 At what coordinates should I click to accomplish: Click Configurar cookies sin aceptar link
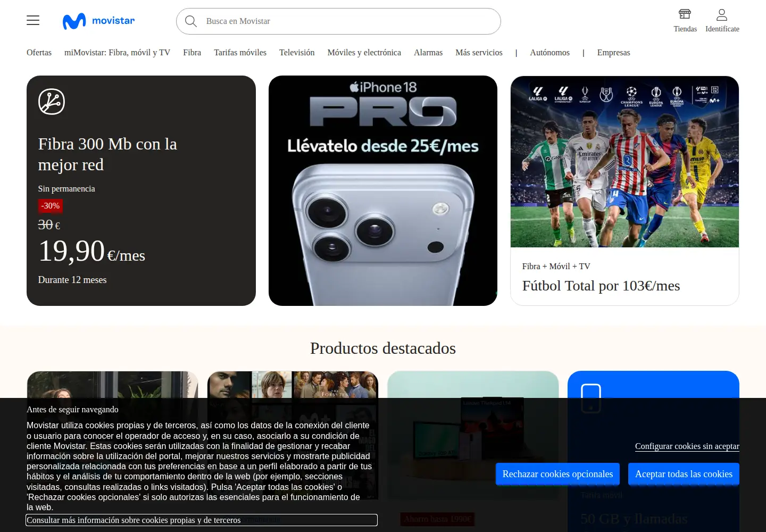click(687, 446)
